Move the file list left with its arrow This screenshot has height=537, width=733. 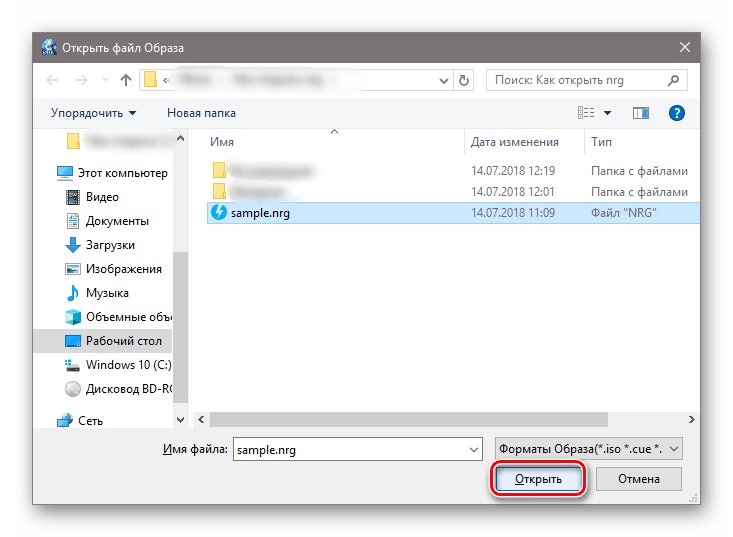(201, 420)
